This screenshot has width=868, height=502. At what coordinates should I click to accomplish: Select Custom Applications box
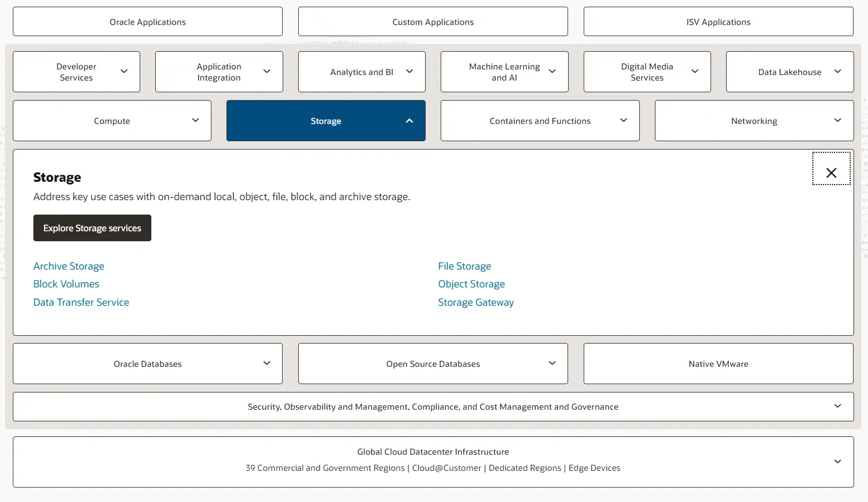[433, 22]
